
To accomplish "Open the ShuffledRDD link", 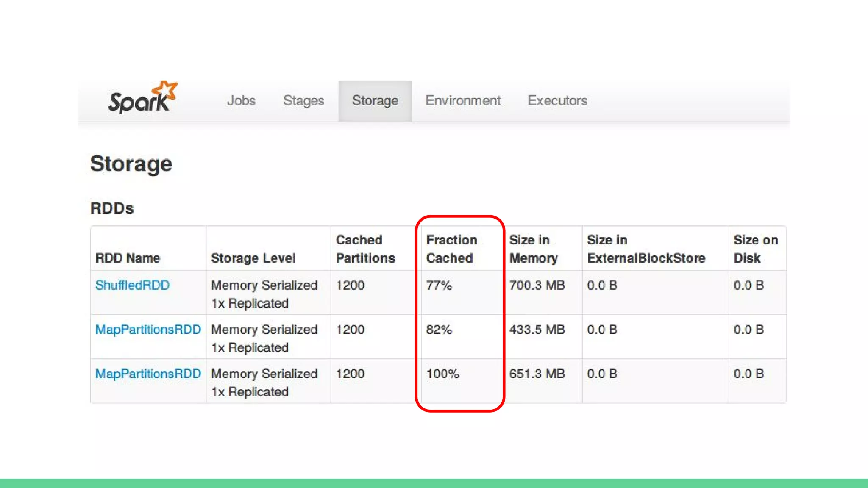I will point(132,285).
